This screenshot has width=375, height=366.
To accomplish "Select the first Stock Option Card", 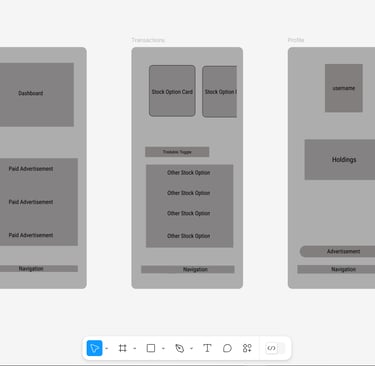I will (x=172, y=91).
